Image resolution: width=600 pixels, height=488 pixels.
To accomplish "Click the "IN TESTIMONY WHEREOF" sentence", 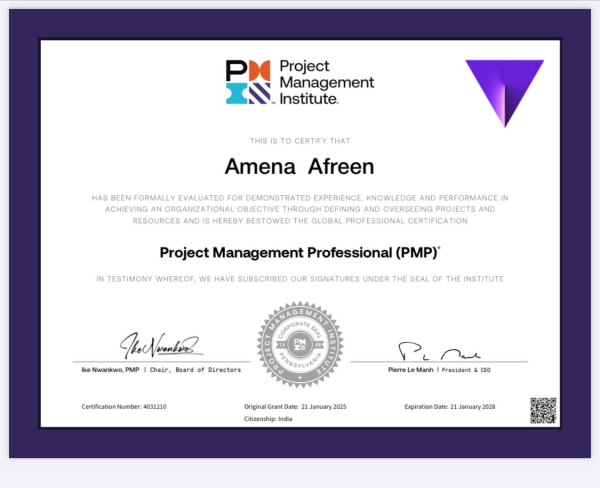I will [x=300, y=277].
